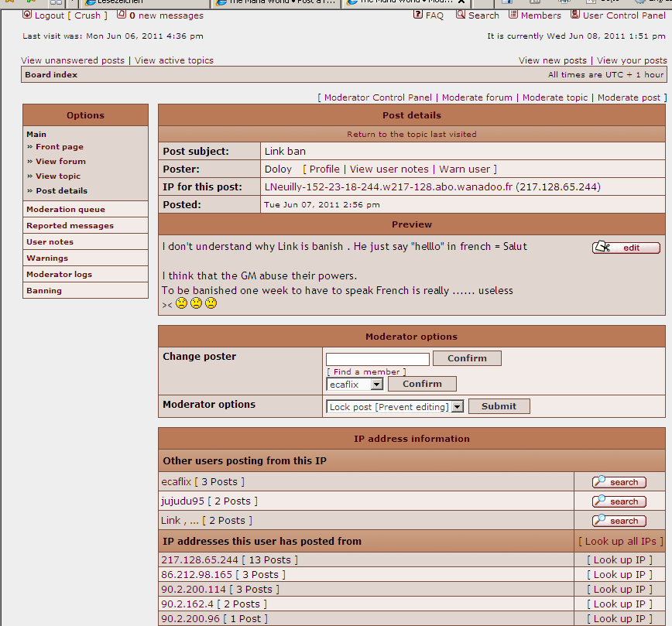Open User notes section
Screen dimensions: 672x626
[x=50, y=241]
